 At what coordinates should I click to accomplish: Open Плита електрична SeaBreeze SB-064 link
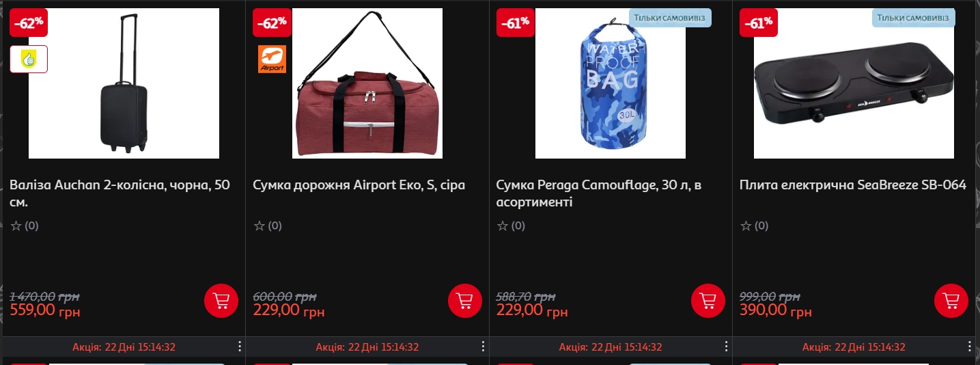[x=853, y=185]
